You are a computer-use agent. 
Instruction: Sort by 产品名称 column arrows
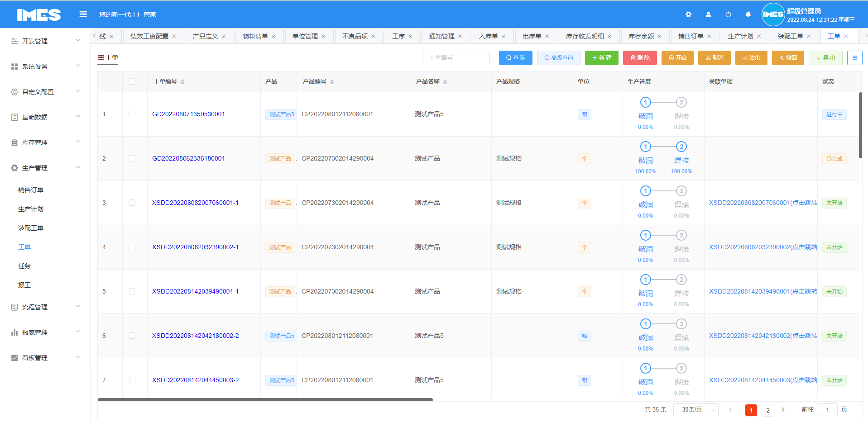coord(445,82)
